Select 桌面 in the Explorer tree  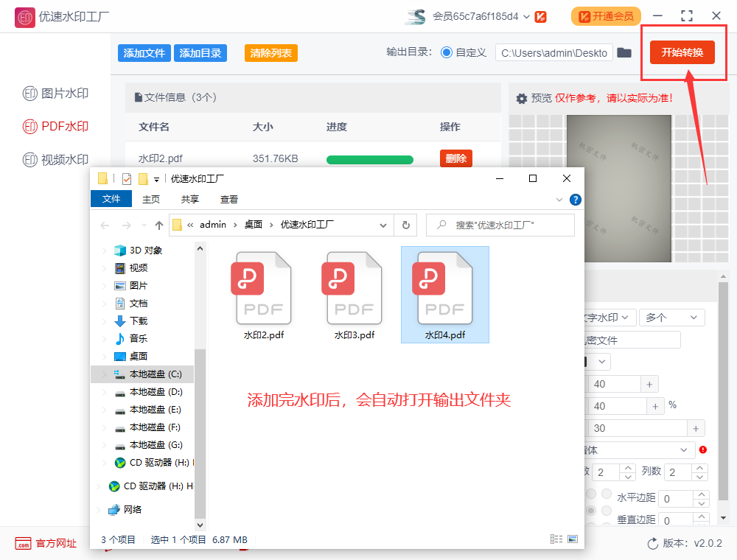[139, 357]
